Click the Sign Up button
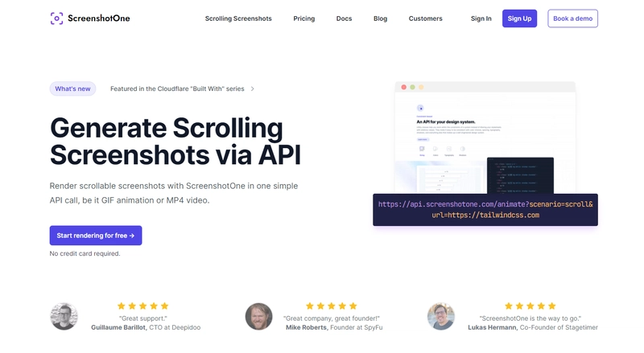644x353 pixels. [x=519, y=18]
